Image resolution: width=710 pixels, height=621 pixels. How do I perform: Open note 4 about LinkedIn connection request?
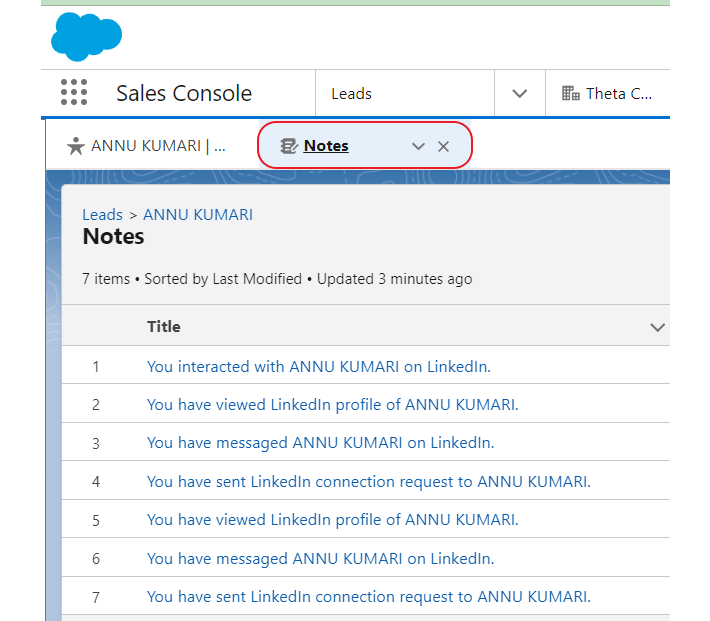(369, 481)
